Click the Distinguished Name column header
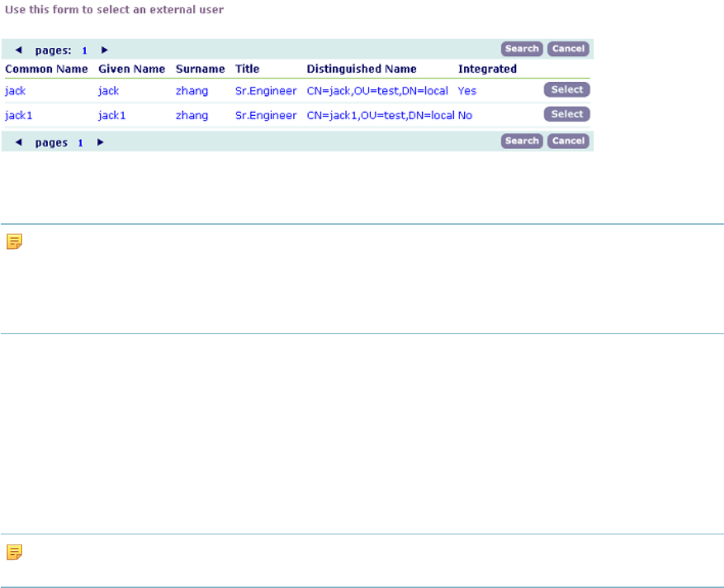Screen dimensions: 724x588 point(362,69)
